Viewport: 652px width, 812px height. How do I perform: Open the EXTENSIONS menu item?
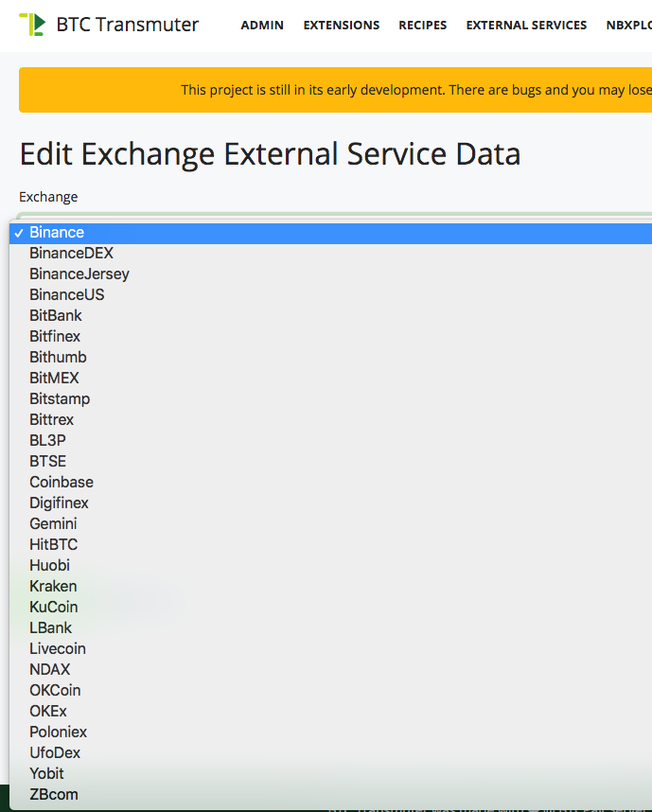coord(342,25)
